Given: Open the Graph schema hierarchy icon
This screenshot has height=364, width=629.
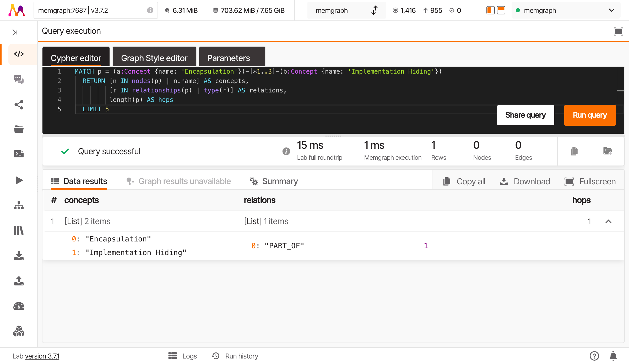Looking at the screenshot, I should (x=18, y=206).
